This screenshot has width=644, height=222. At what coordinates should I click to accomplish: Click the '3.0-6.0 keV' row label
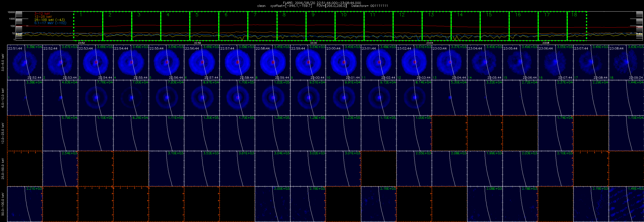[x=3, y=62]
